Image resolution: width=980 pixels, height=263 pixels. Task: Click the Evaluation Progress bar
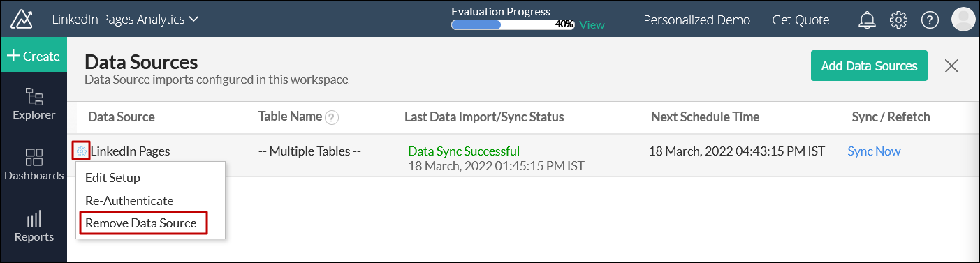(513, 24)
